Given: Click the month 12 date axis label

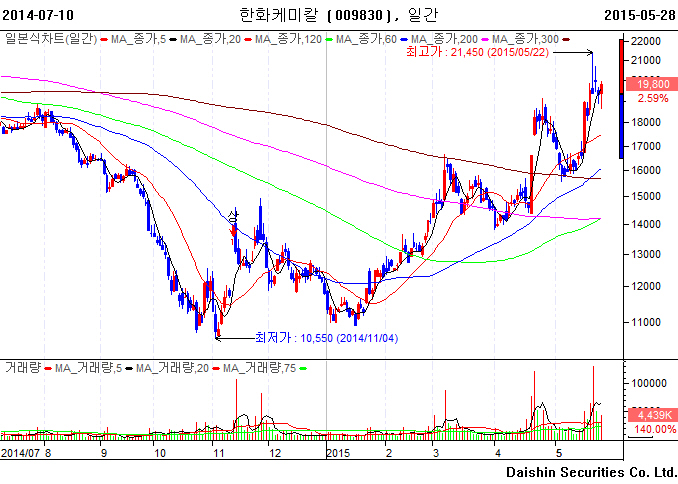Looking at the screenshot, I should (x=275, y=453).
